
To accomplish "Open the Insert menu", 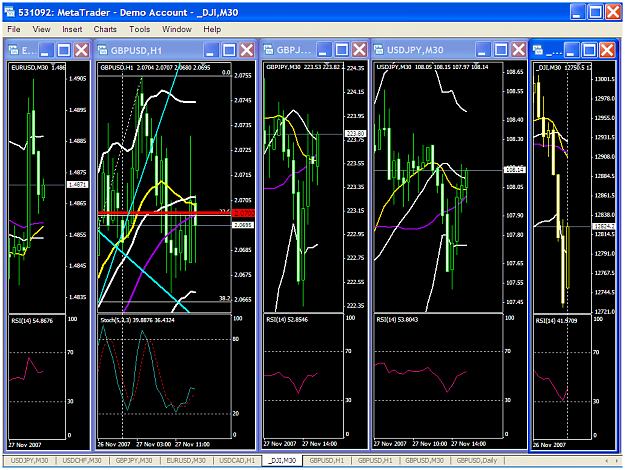I will (72, 29).
